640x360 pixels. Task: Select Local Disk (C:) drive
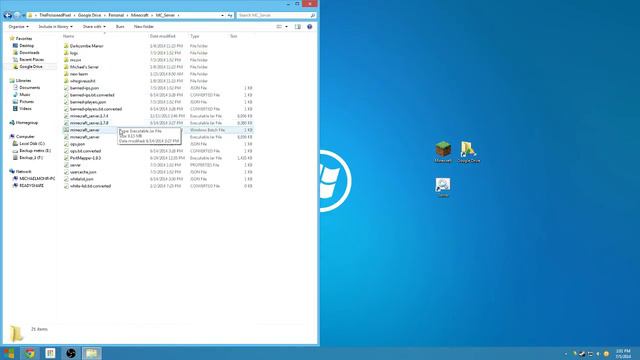click(x=32, y=144)
